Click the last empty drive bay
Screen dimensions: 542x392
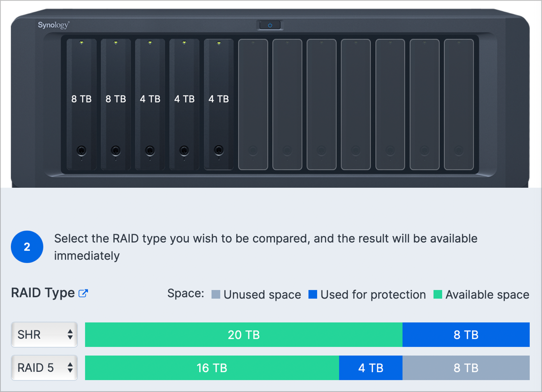tap(459, 104)
